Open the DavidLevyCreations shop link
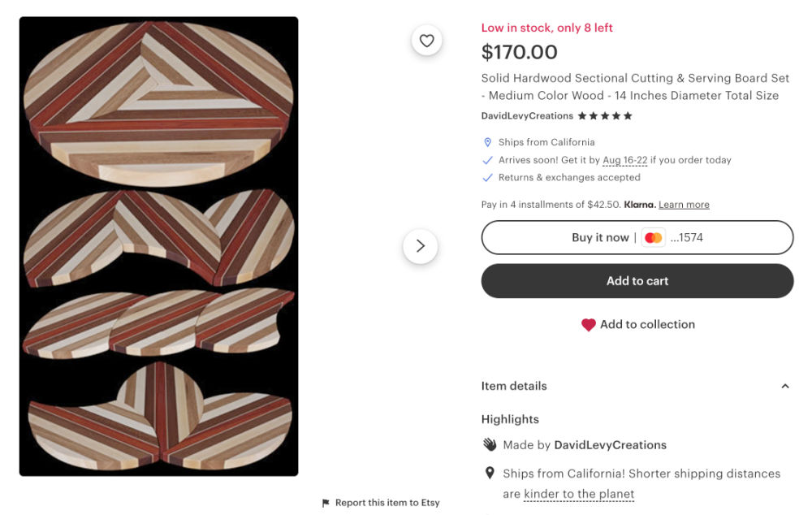Image resolution: width=812 pixels, height=515 pixels. click(527, 116)
